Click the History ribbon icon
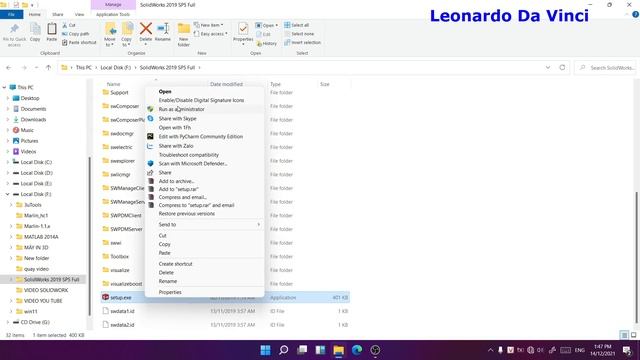The image size is (640, 360). click(x=267, y=43)
